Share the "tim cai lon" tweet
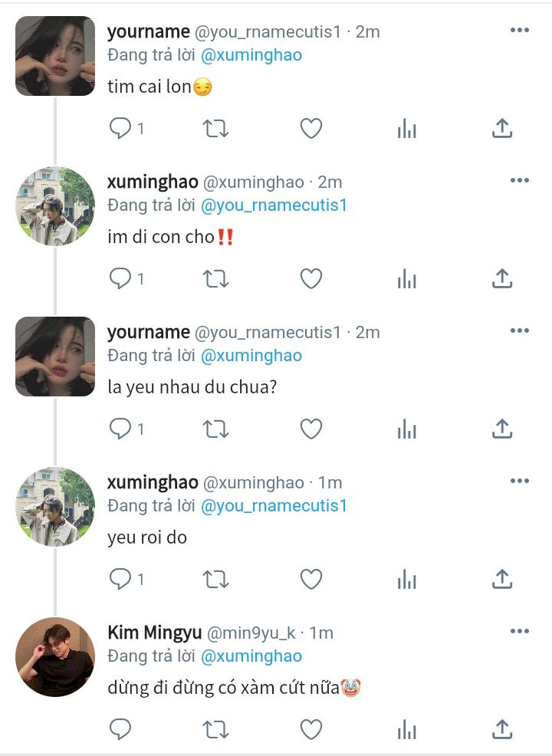Screen dimensions: 552x756 502,128
